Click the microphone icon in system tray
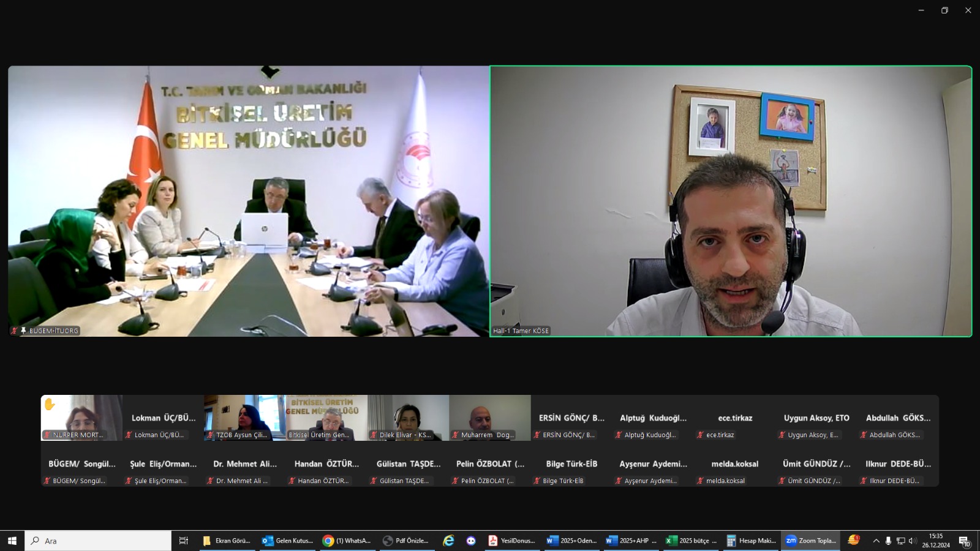The width and height of the screenshot is (980, 551). pos(888,541)
